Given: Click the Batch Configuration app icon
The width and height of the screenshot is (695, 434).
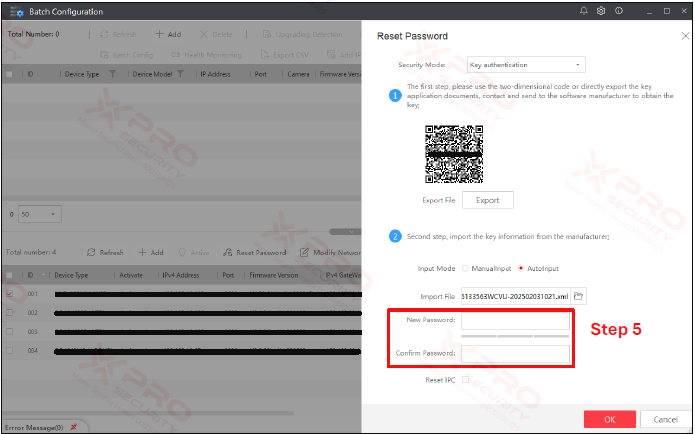Looking at the screenshot, I should (16, 12).
